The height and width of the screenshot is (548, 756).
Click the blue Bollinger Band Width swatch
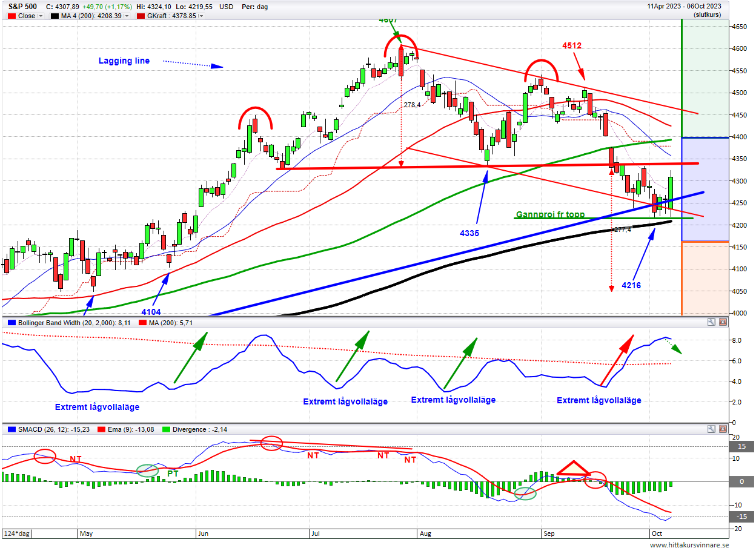(12, 323)
